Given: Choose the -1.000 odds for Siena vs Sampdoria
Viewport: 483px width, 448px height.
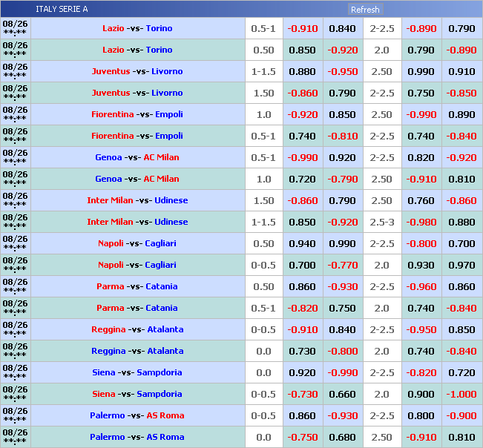Looking at the screenshot, I should (461, 395).
